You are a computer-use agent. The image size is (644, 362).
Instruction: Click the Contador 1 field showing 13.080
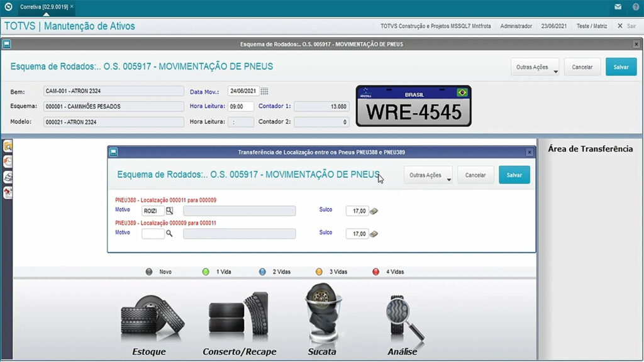click(321, 106)
